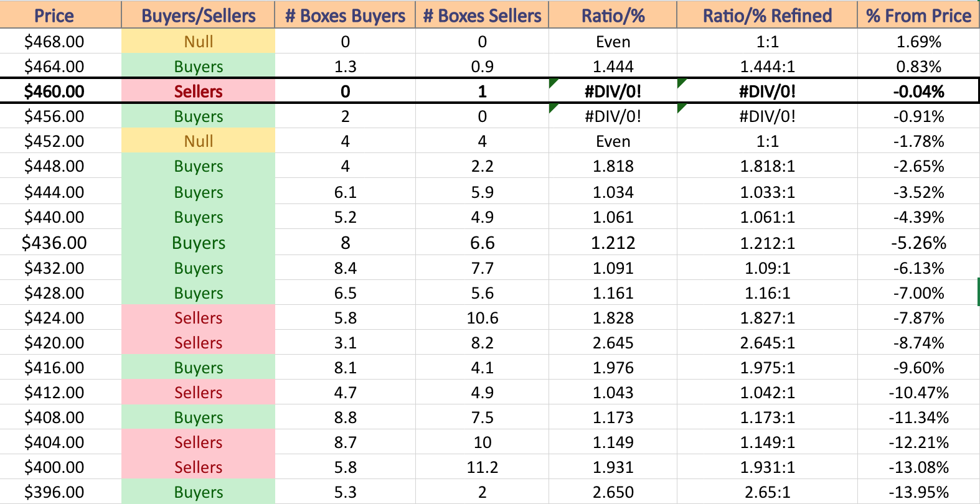980x504 pixels.
Task: Click the 11.2 sellers boxes cell
Action: (x=482, y=467)
